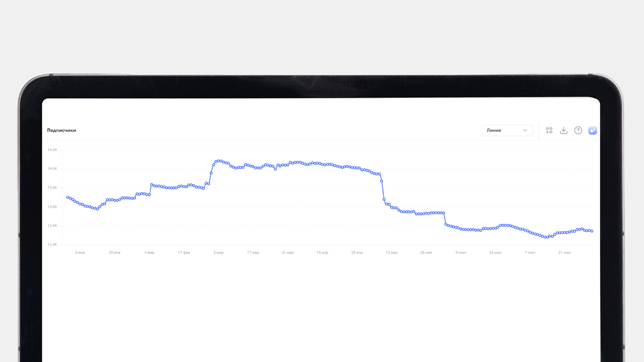Click the add-widget icon with circles and plus

coord(549,130)
